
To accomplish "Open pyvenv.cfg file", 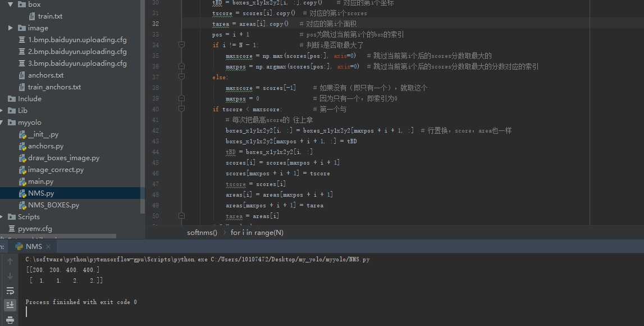I will (35, 229).
